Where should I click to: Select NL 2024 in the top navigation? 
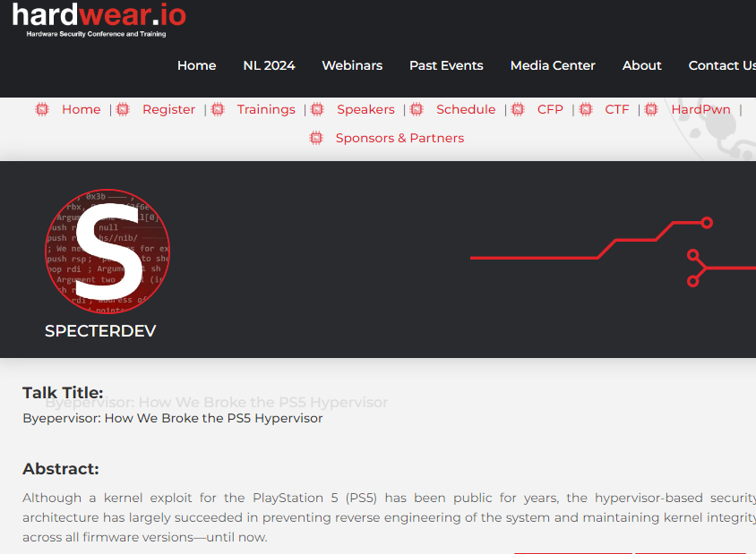click(x=269, y=65)
